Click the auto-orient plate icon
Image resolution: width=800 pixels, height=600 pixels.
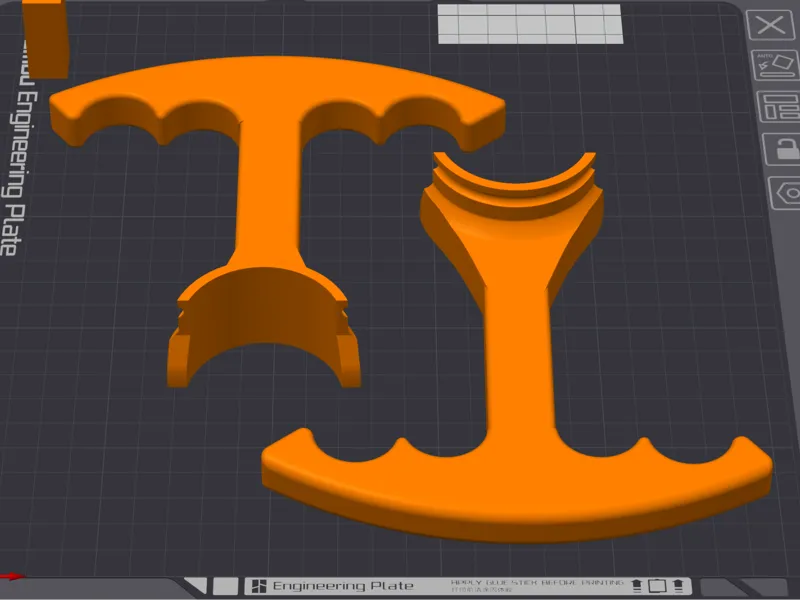click(x=776, y=65)
